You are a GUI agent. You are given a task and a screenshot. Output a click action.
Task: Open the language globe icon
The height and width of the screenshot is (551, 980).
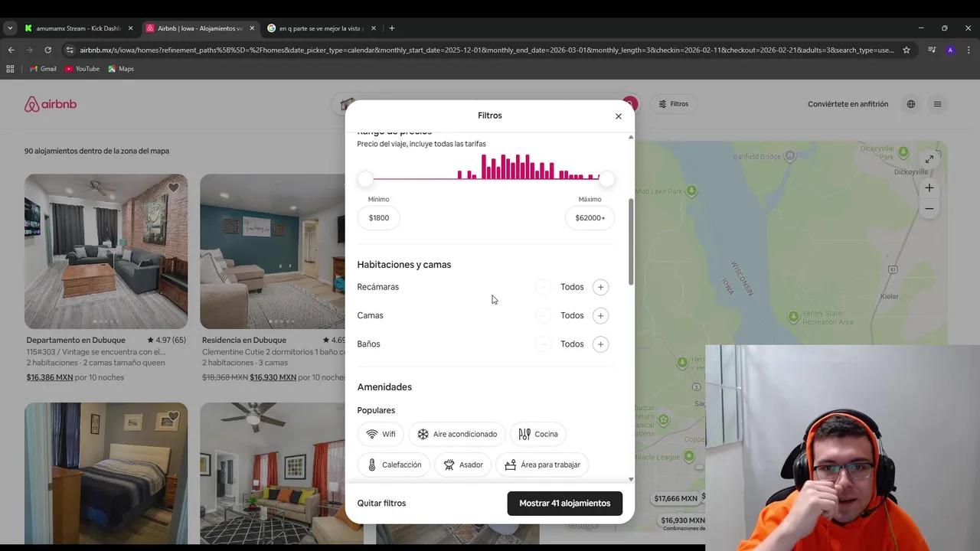[911, 104]
